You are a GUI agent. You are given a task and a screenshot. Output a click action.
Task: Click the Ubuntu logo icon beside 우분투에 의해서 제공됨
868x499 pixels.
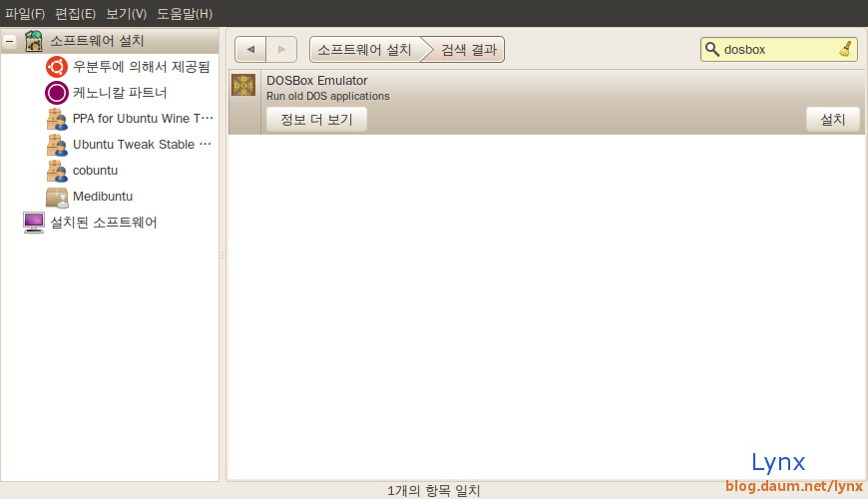coord(57,67)
